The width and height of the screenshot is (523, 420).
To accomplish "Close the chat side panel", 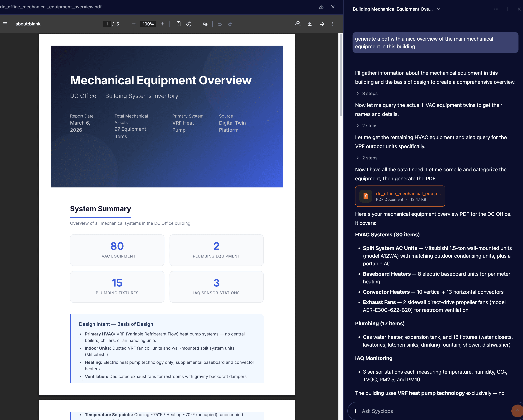I will point(519,9).
